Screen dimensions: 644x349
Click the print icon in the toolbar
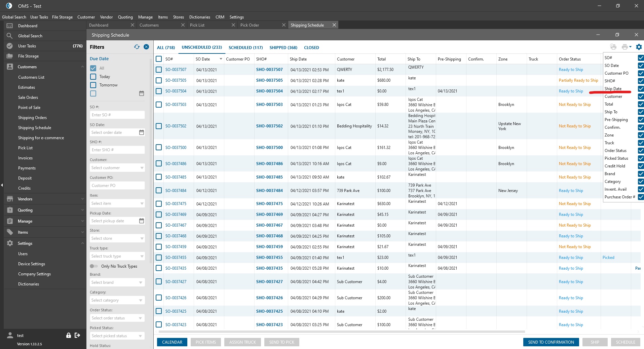click(x=625, y=47)
